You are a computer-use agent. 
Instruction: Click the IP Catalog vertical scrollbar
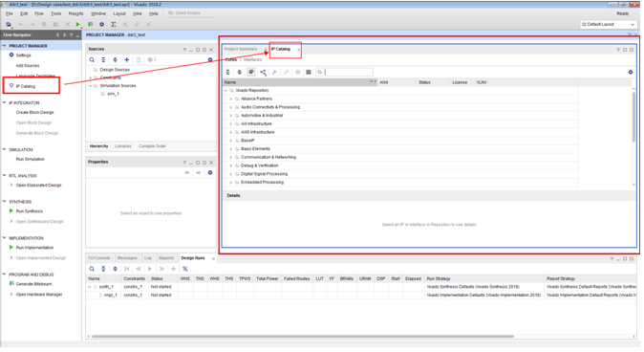point(634,118)
